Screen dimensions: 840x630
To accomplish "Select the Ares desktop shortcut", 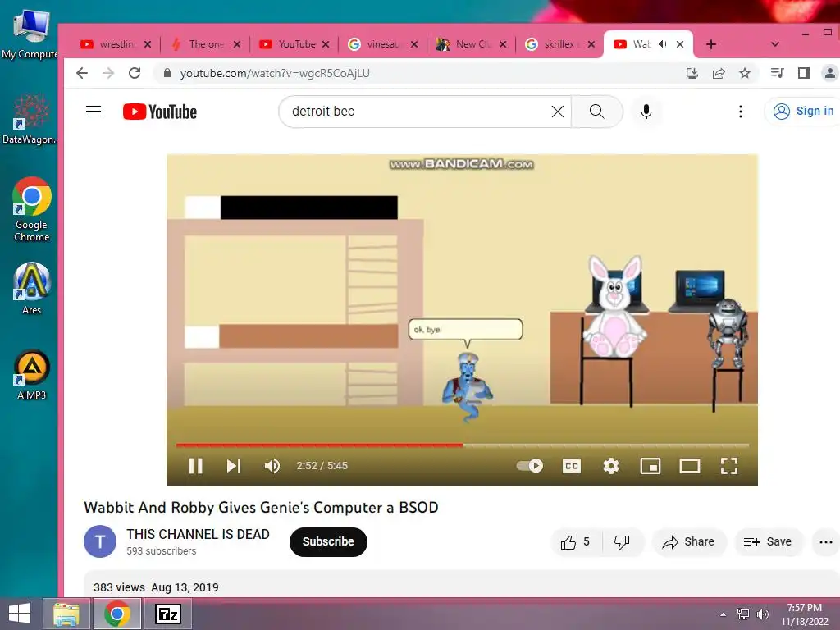I will pyautogui.click(x=32, y=288).
